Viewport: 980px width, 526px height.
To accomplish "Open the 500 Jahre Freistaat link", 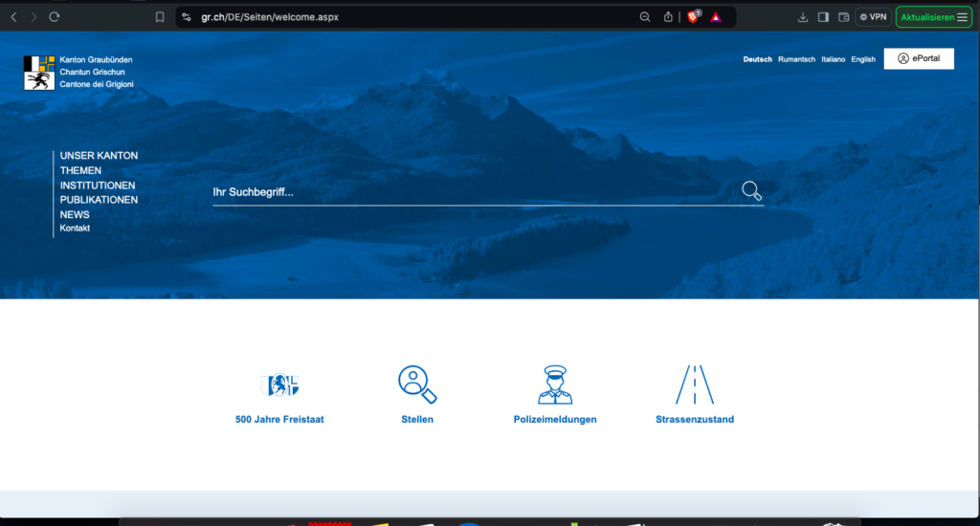I will pyautogui.click(x=279, y=420).
